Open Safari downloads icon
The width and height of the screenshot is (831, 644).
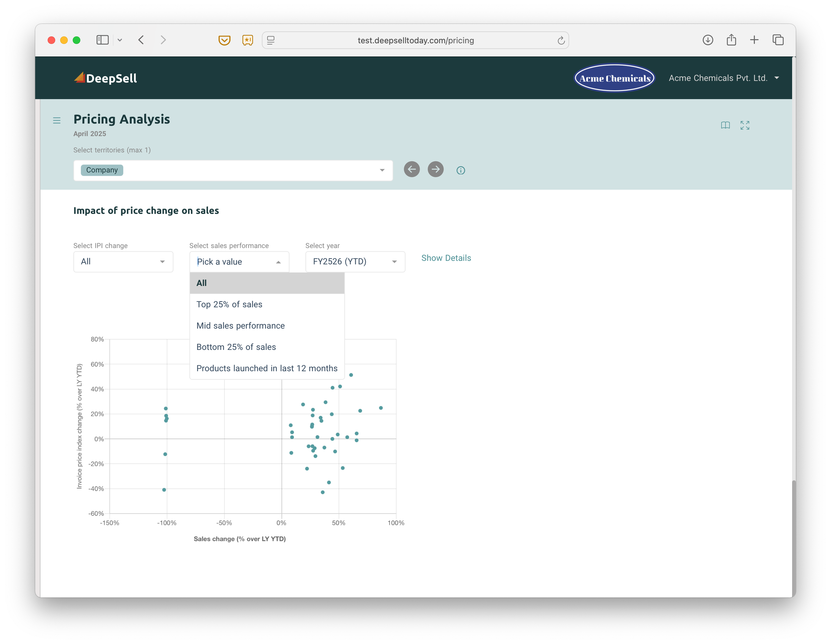coord(707,40)
